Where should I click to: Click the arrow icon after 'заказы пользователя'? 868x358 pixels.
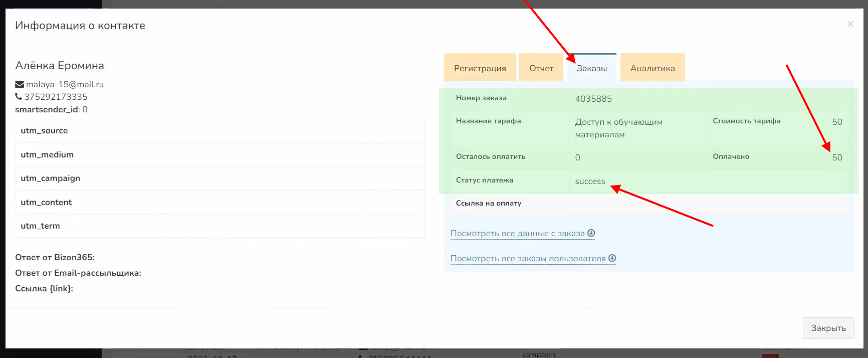[612, 258]
